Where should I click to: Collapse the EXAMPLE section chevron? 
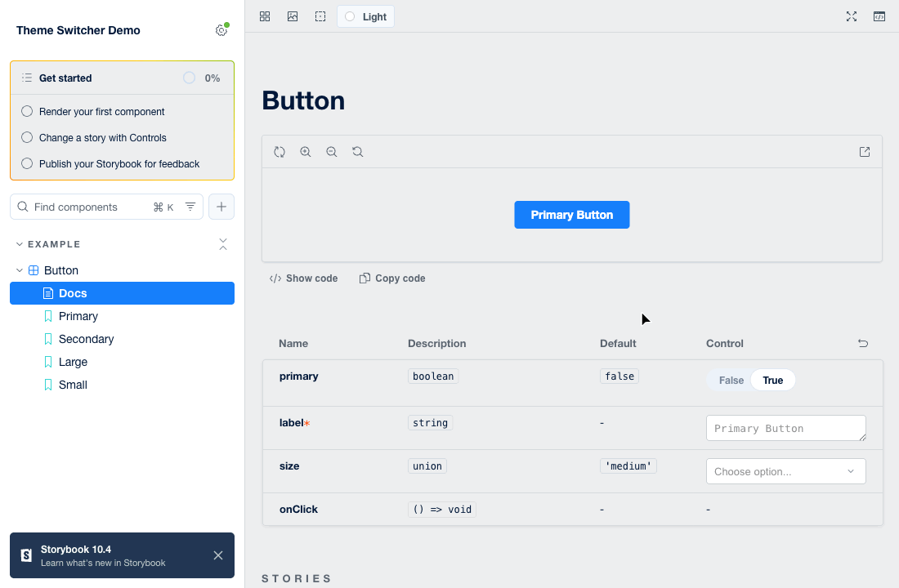tap(20, 244)
